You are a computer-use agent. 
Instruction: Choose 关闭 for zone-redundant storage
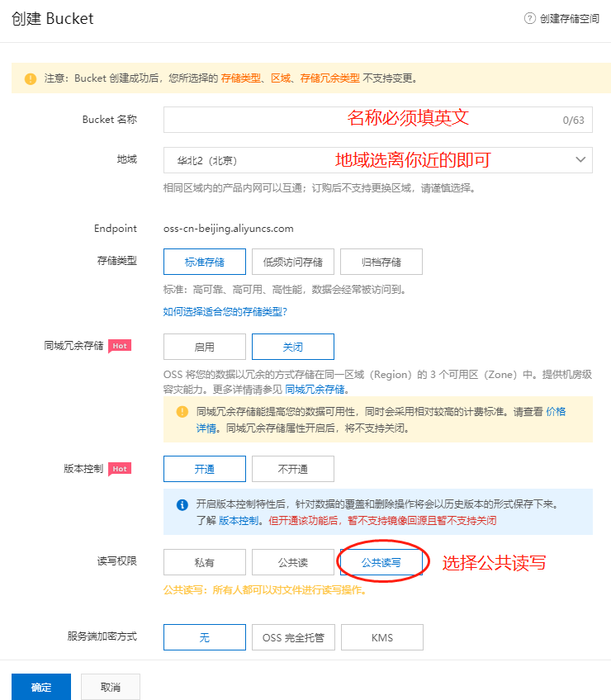coord(293,347)
